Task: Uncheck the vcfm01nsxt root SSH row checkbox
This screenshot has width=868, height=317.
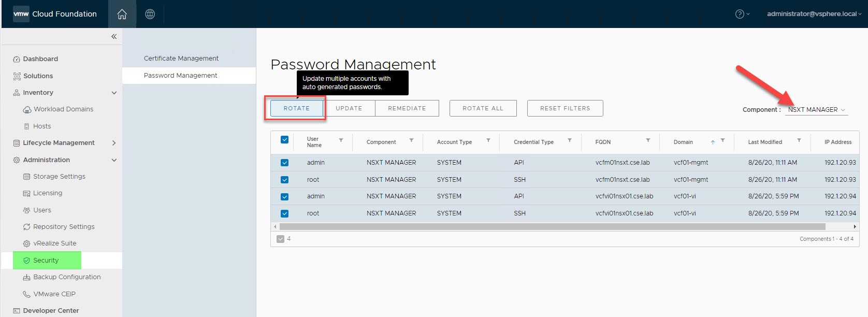Action: (x=284, y=180)
